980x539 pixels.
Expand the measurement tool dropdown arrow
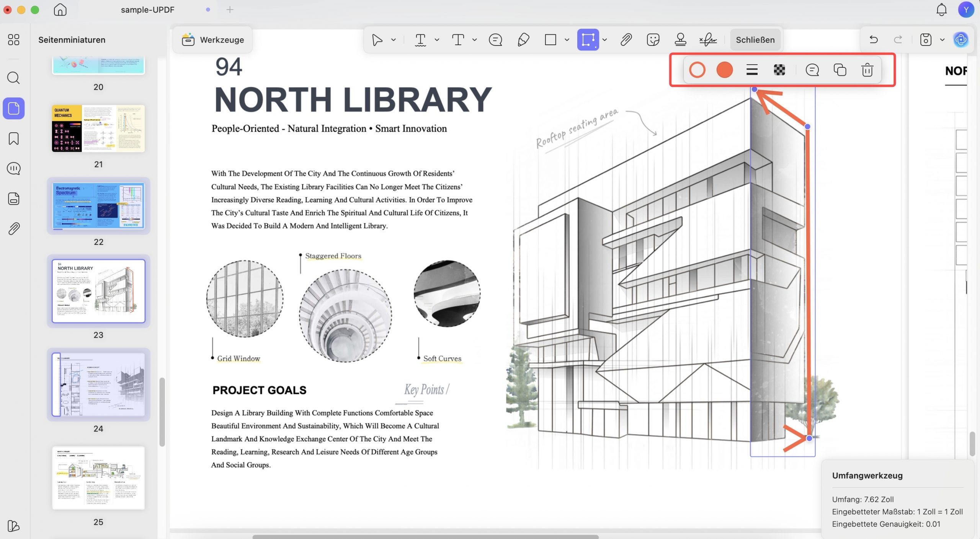point(604,40)
